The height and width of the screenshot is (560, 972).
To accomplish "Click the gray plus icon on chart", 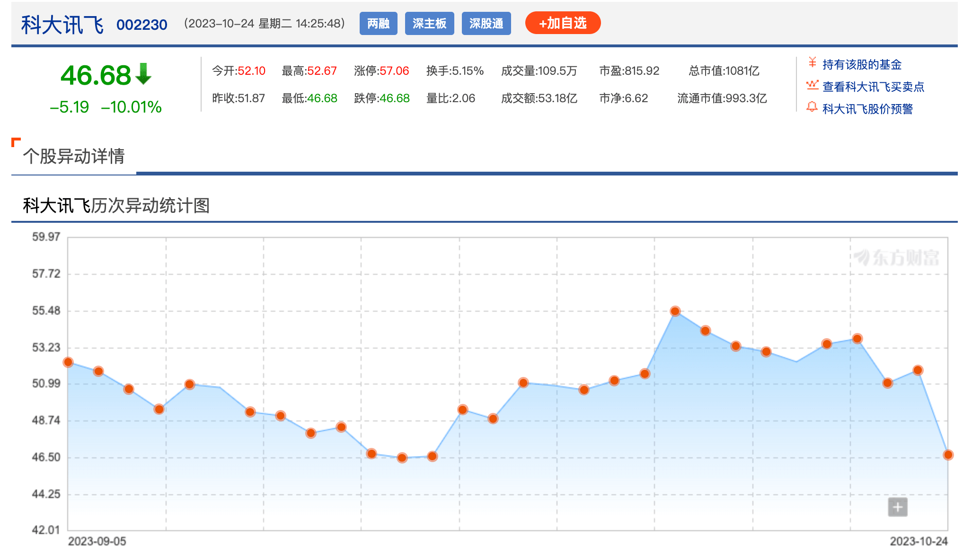I will 897,507.
